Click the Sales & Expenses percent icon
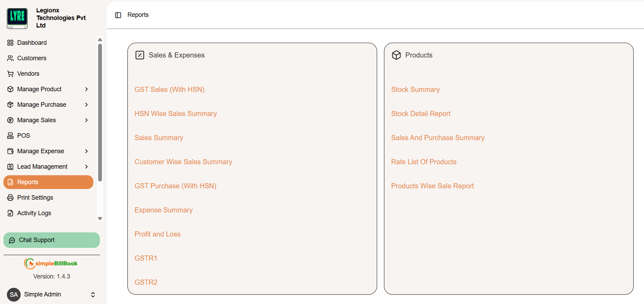The width and height of the screenshot is (644, 304). pyautogui.click(x=140, y=55)
